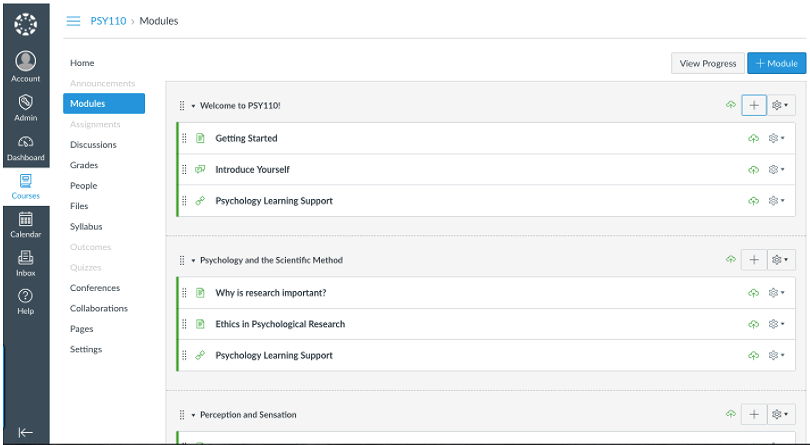Open gear dropdown for Getting Started item

776,138
